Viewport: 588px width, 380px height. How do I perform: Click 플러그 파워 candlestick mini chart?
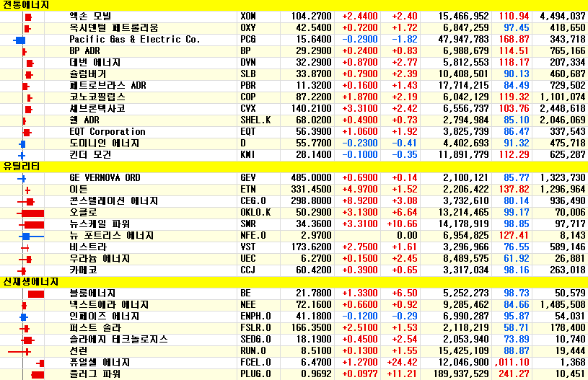point(38,375)
